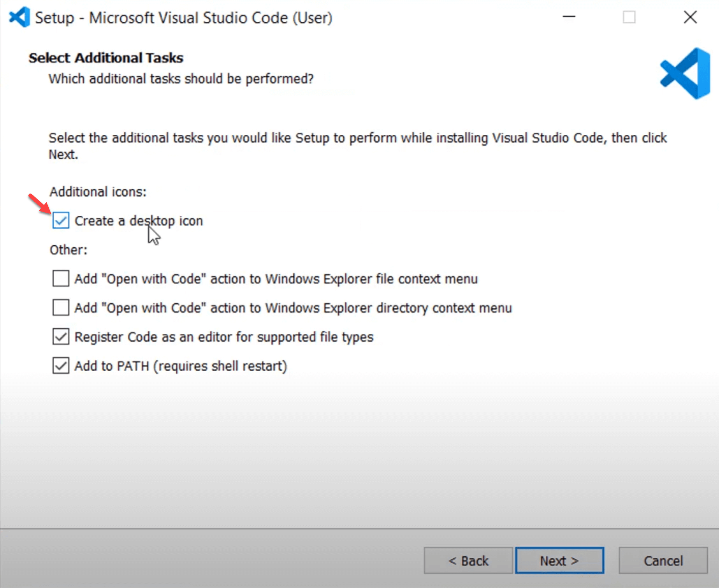Click the 'Which additional tasks should be performed?' subtitle
This screenshot has width=719, height=588.
point(181,79)
